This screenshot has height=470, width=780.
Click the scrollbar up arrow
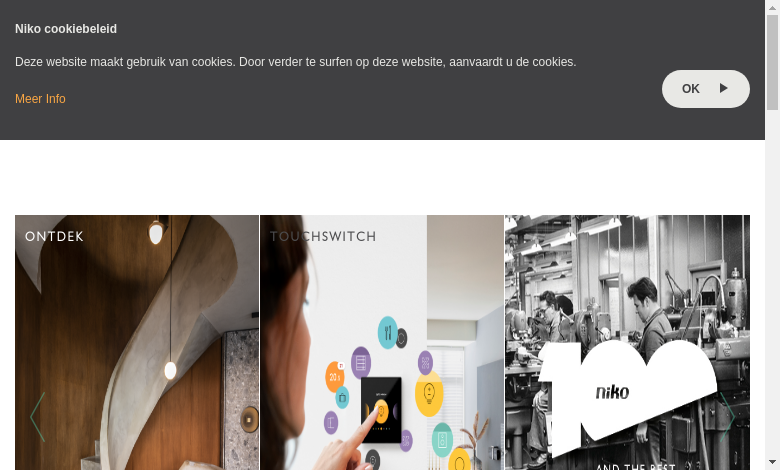click(x=772, y=7)
